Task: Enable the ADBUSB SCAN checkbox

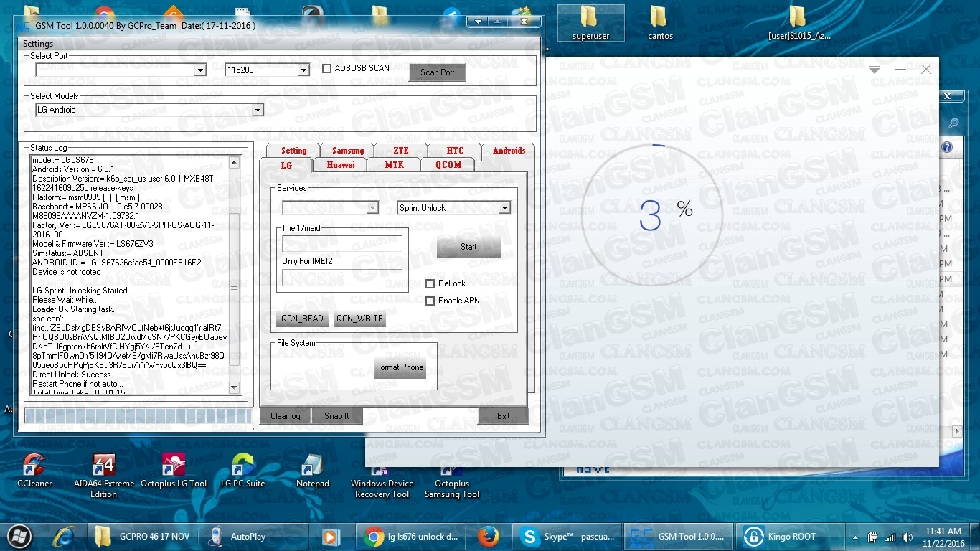Action: [x=327, y=69]
